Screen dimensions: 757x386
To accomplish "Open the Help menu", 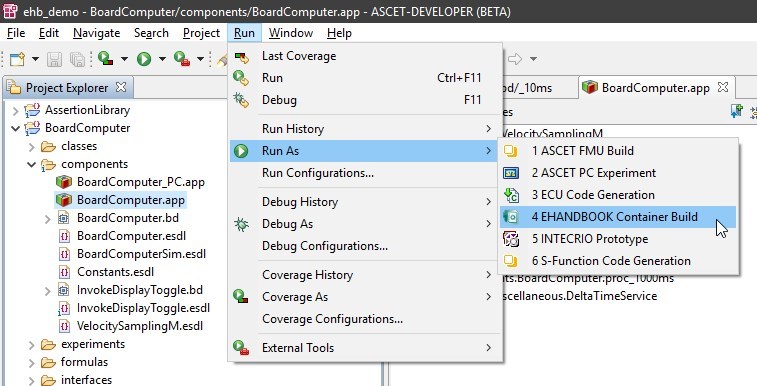I will tap(339, 33).
